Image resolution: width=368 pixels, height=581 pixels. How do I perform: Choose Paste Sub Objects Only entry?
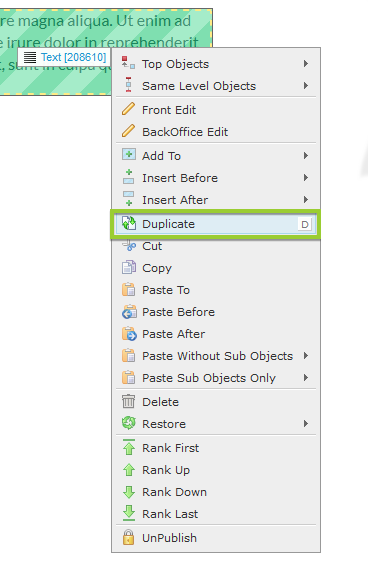(216, 378)
